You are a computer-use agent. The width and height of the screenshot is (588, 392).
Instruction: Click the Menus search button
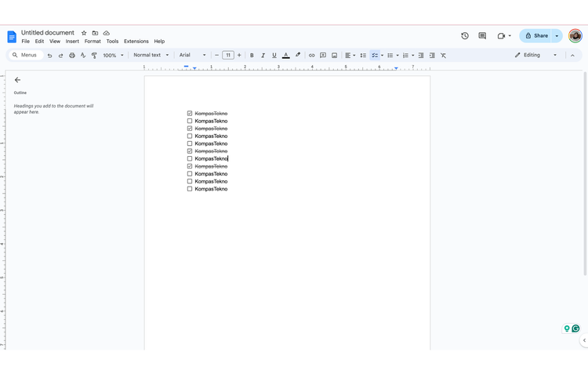click(24, 56)
